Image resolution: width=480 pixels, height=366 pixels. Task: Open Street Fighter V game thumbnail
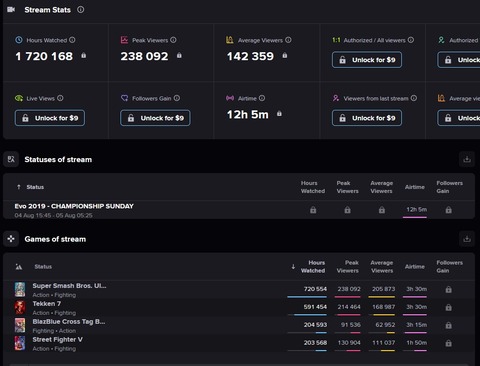[x=20, y=343]
